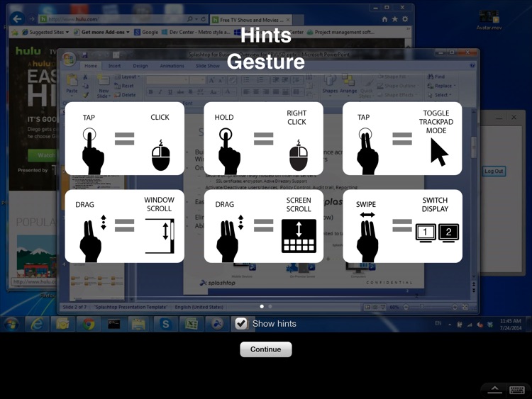Viewport: 532px width, 399px height.
Task: Open the Splashtop on-screen keyboard icon
Action: [516, 390]
